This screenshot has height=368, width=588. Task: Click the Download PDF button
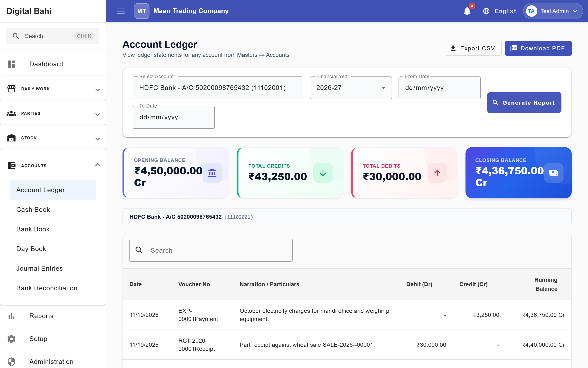[x=538, y=48]
